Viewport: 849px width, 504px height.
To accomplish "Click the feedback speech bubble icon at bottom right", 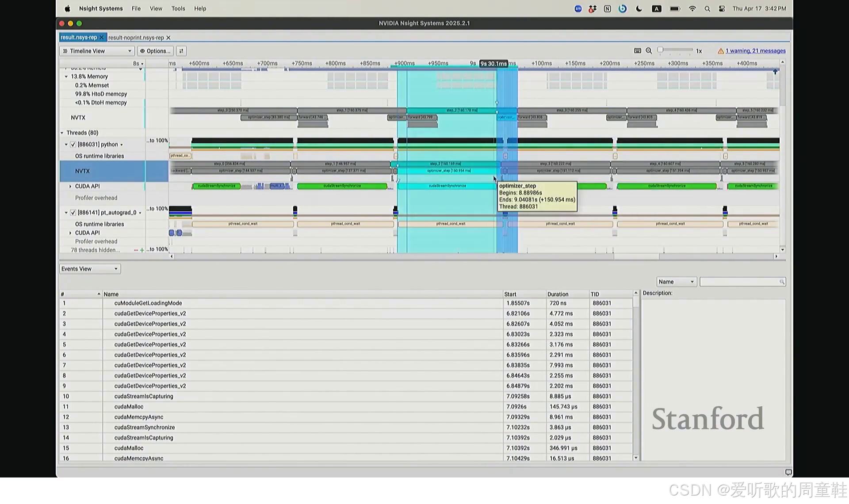I will pos(788,472).
